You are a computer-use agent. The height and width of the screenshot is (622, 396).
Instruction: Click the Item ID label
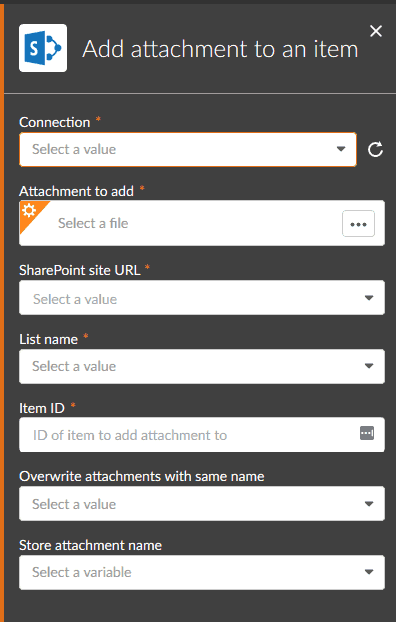tap(42, 408)
